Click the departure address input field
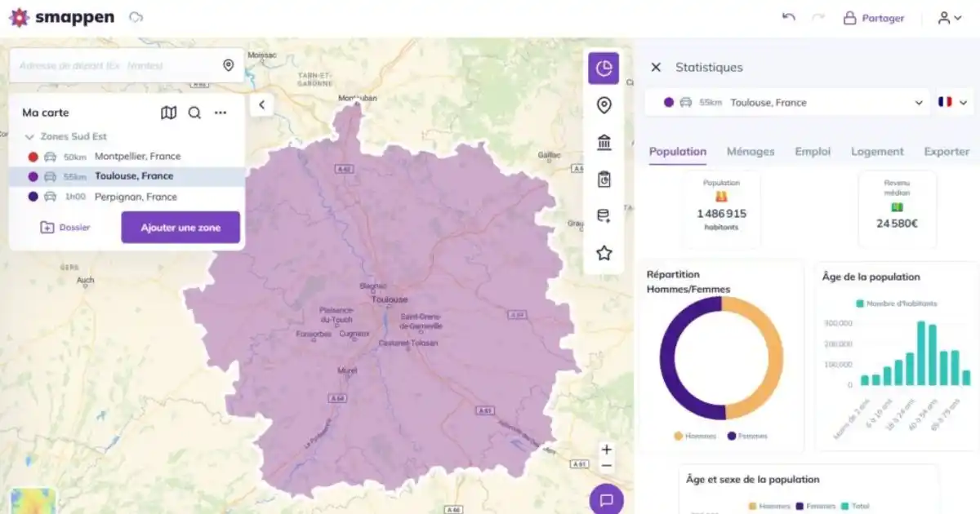 point(114,65)
